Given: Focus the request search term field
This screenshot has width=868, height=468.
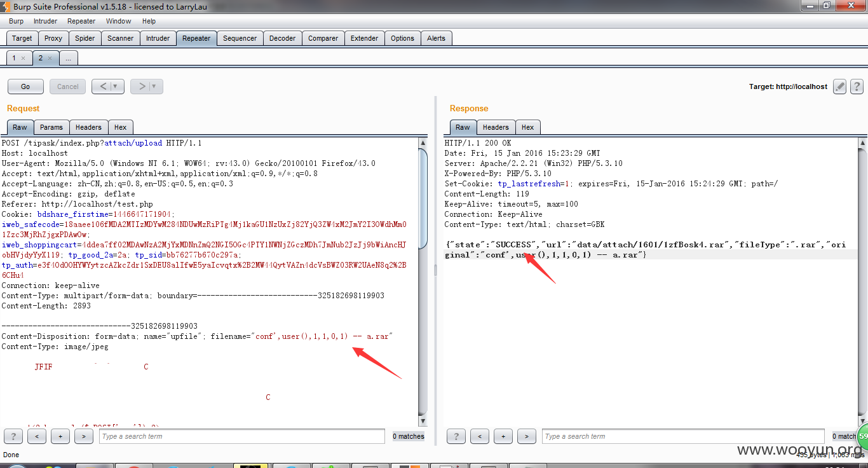Looking at the screenshot, I should point(242,436).
